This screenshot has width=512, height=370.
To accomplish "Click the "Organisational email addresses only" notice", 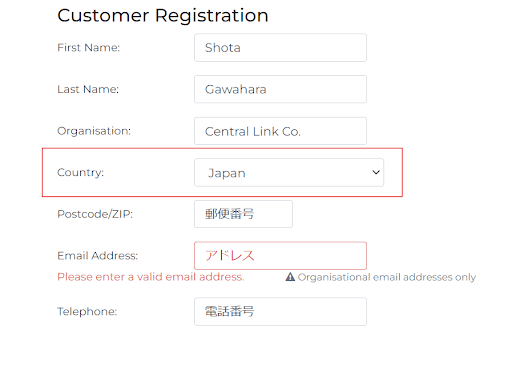I will click(387, 277).
